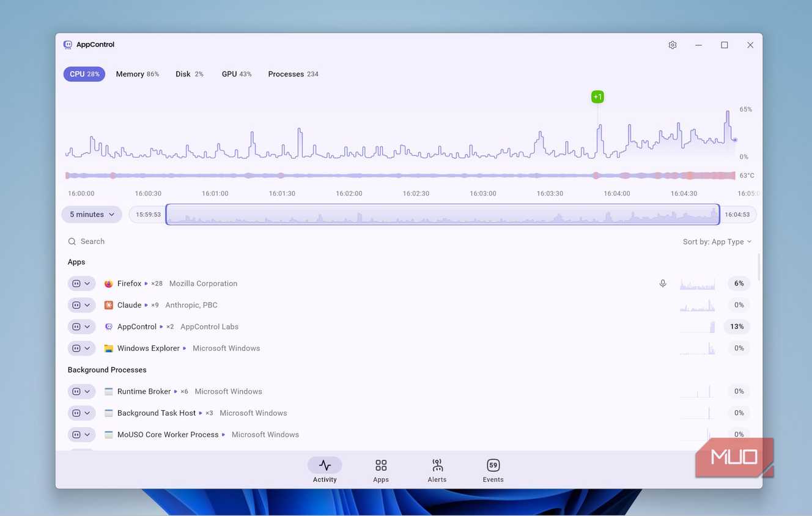Open the Sort by: App Type dropdown
Viewport: 812px width, 516px height.
pyautogui.click(x=717, y=241)
